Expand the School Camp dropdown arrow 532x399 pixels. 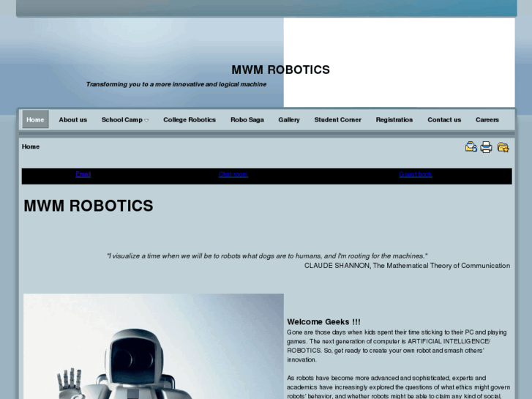146,120
